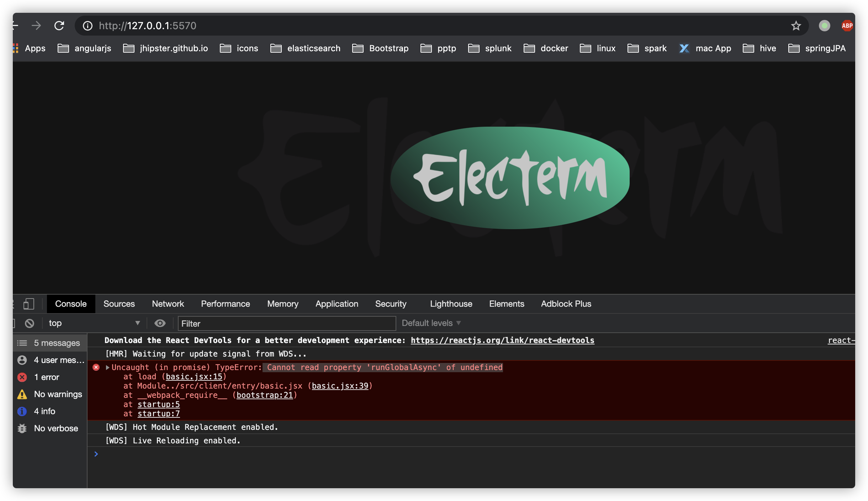Filter console by 1 error

[46, 377]
